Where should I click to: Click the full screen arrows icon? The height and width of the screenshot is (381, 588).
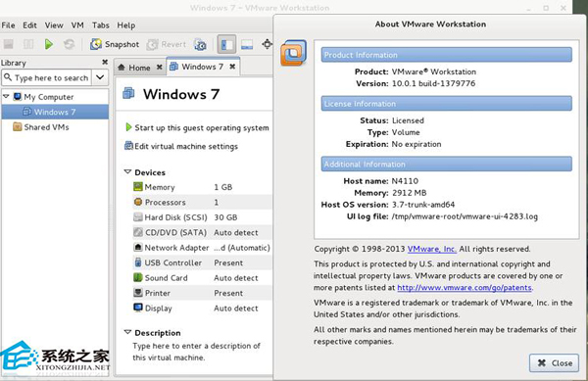(267, 44)
